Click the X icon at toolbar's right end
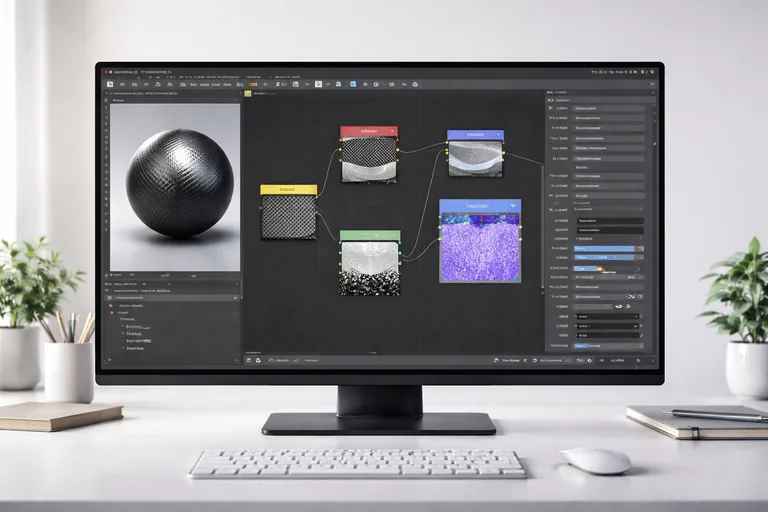768x512 pixels. [652, 84]
